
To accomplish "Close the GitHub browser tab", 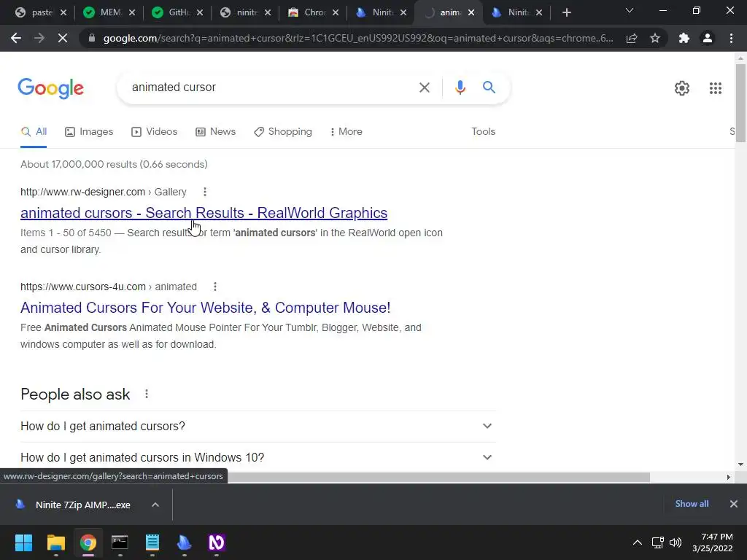I will tap(200, 12).
